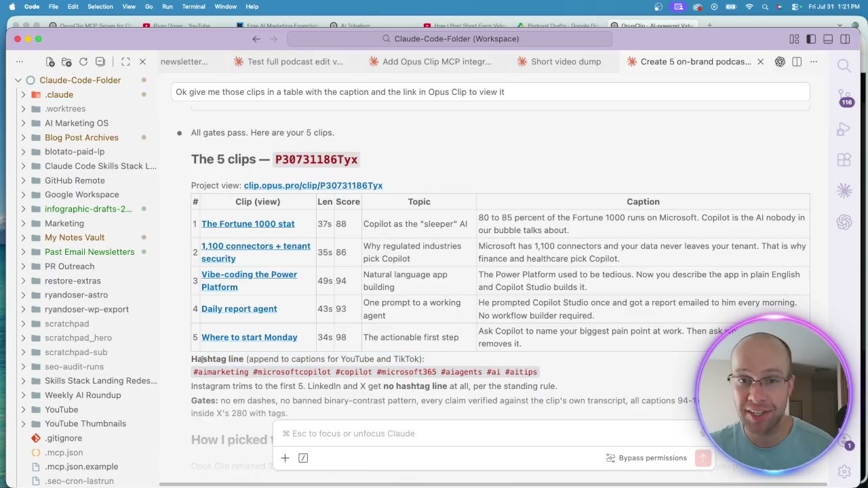
Task: Collapse all folders in explorer
Action: 100,62
